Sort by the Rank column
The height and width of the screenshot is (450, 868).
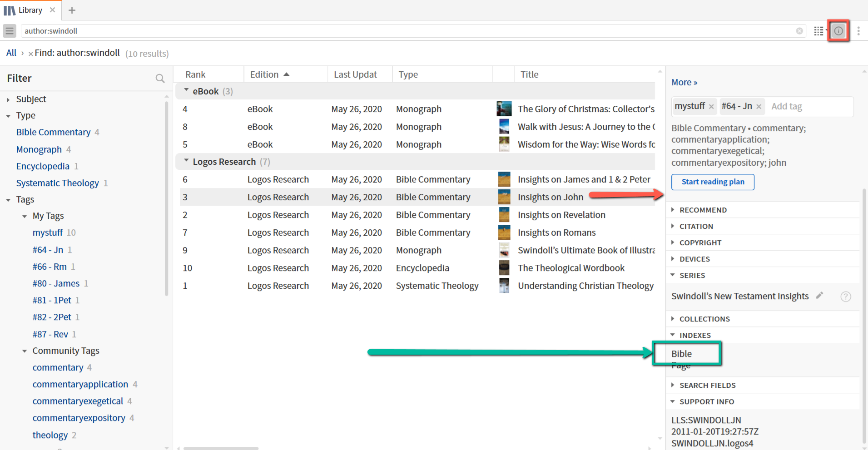(x=195, y=74)
